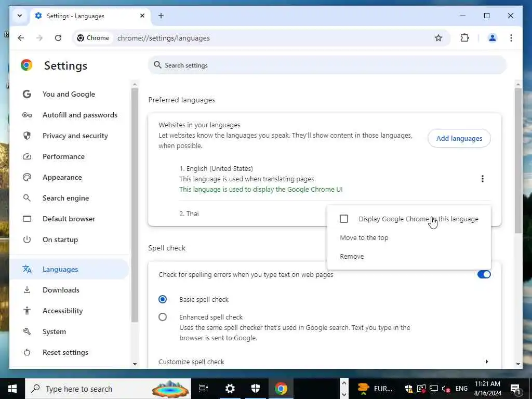Open a new tab with the plus button
Screen dimensions: 532x399
[x=161, y=16]
